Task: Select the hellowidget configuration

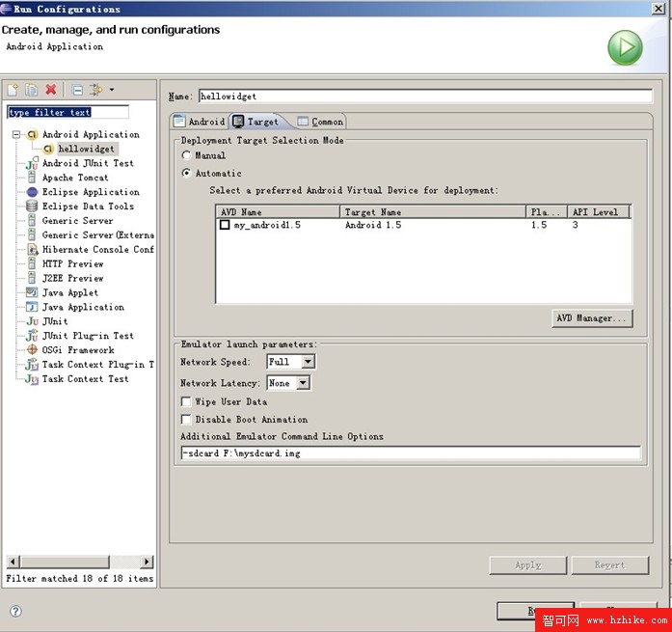Action: (x=87, y=149)
